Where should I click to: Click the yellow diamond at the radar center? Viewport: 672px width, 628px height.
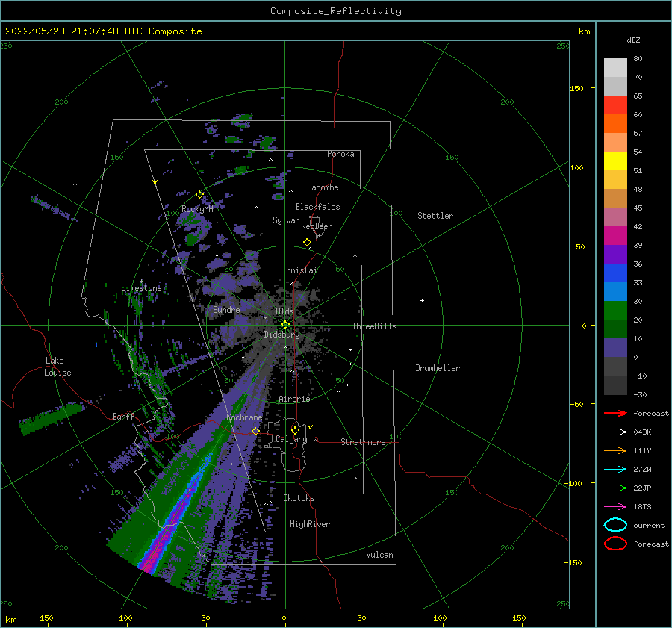click(x=285, y=325)
